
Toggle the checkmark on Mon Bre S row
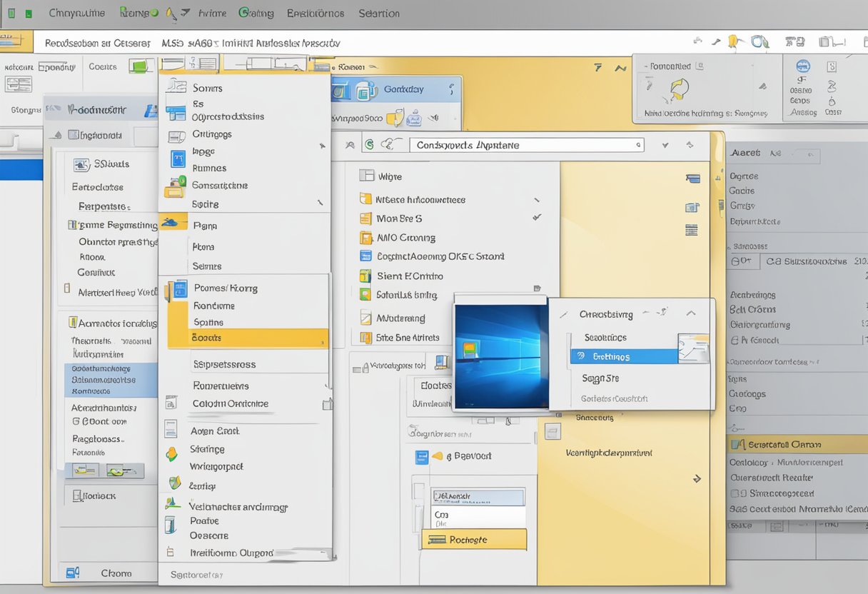pos(537,218)
